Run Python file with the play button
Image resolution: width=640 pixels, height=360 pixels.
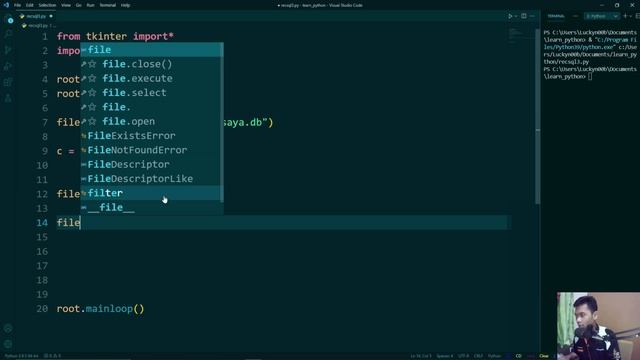[510, 16]
